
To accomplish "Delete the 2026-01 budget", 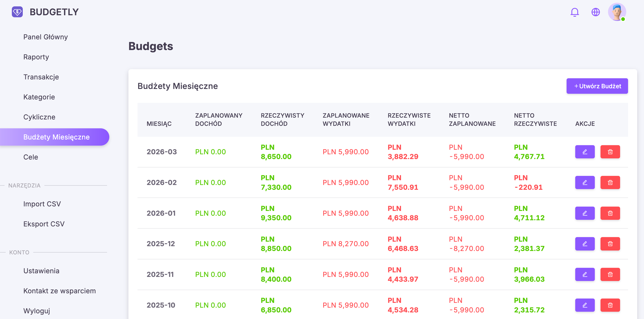I will [x=610, y=213].
